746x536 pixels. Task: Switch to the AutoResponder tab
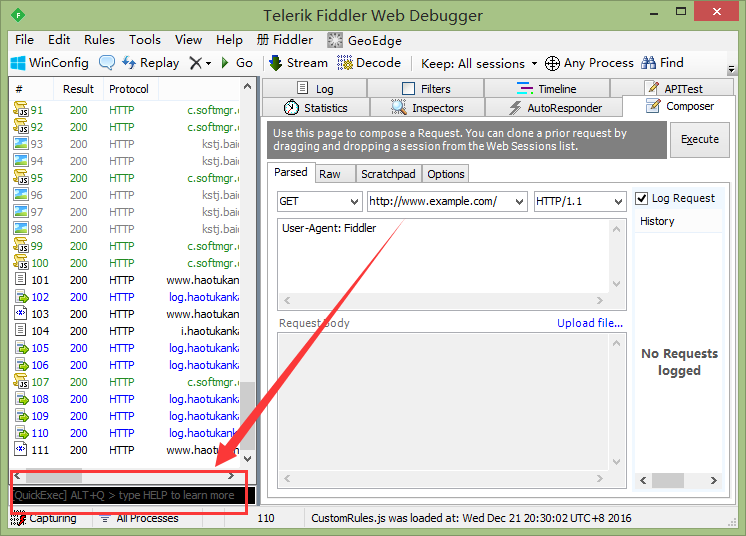[554, 108]
